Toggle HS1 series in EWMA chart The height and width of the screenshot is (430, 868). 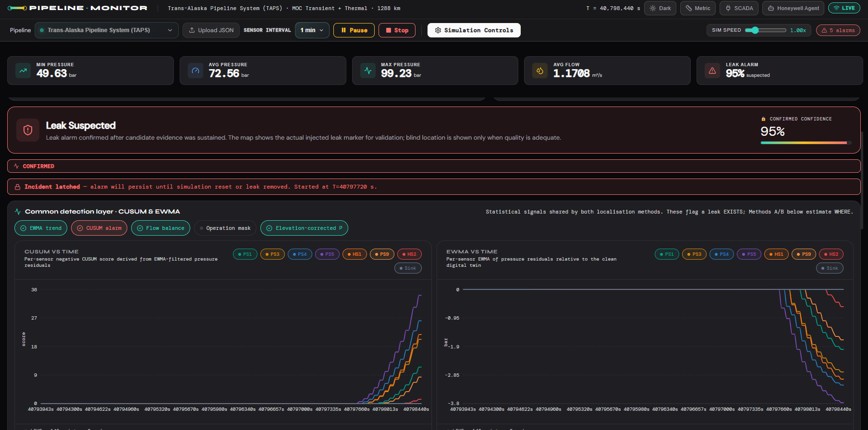click(776, 254)
